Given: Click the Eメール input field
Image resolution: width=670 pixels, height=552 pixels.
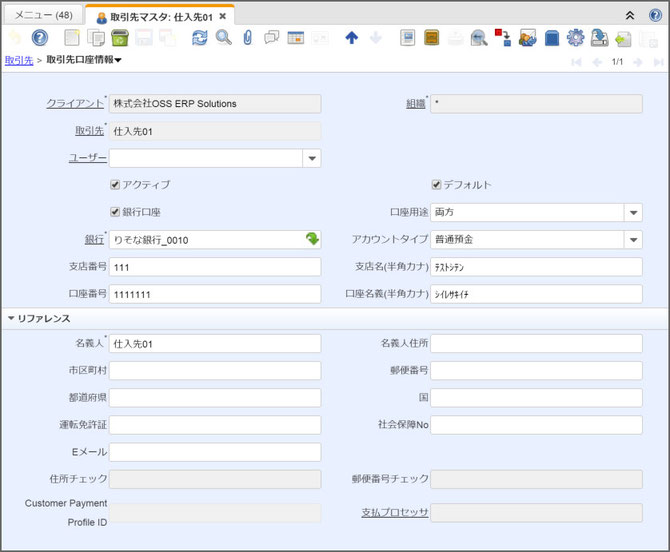Looking at the screenshot, I should click(x=215, y=452).
